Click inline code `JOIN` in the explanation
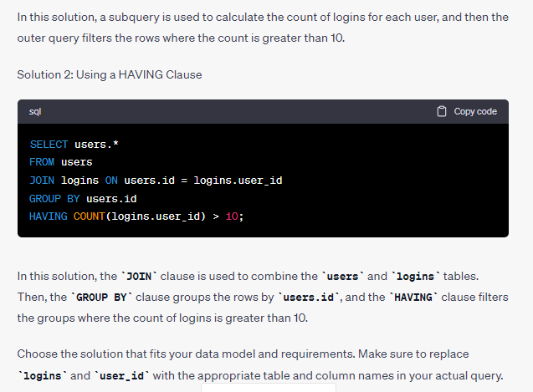Screen dimensions: 533x392 click(x=139, y=277)
